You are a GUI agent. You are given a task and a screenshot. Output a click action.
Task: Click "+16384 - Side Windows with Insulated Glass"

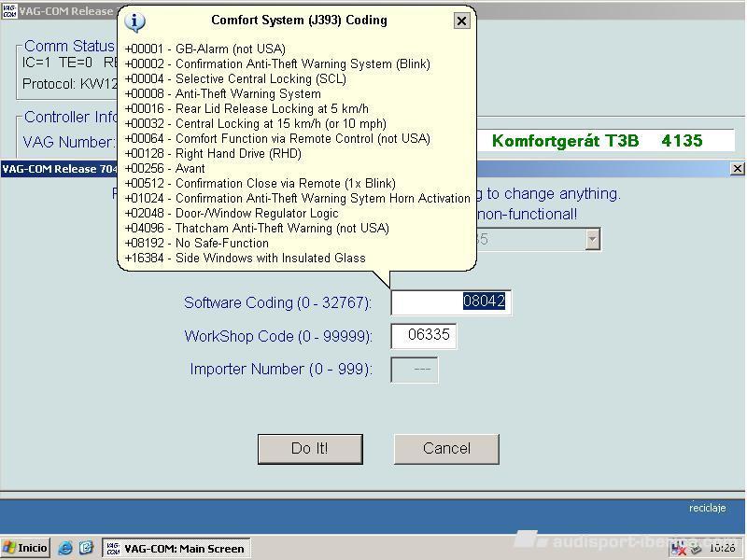pos(245,259)
